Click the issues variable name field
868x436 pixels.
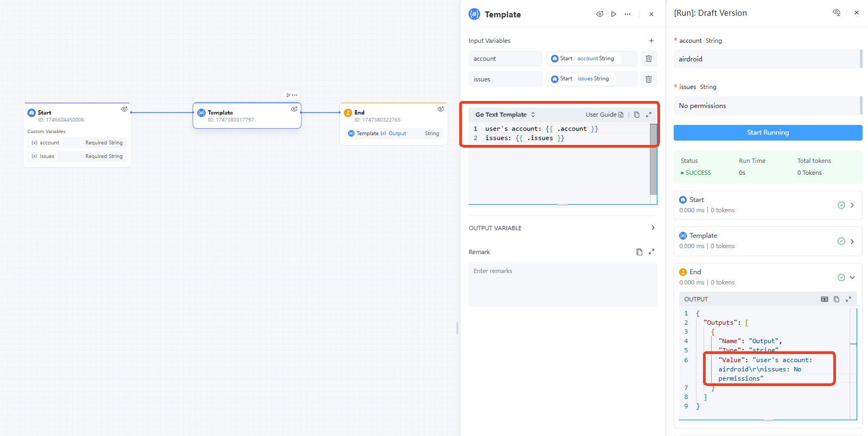tap(505, 79)
